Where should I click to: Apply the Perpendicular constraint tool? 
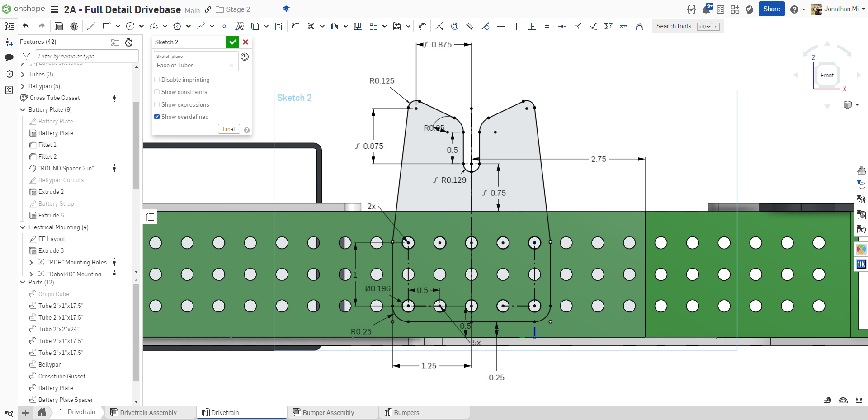click(x=532, y=26)
